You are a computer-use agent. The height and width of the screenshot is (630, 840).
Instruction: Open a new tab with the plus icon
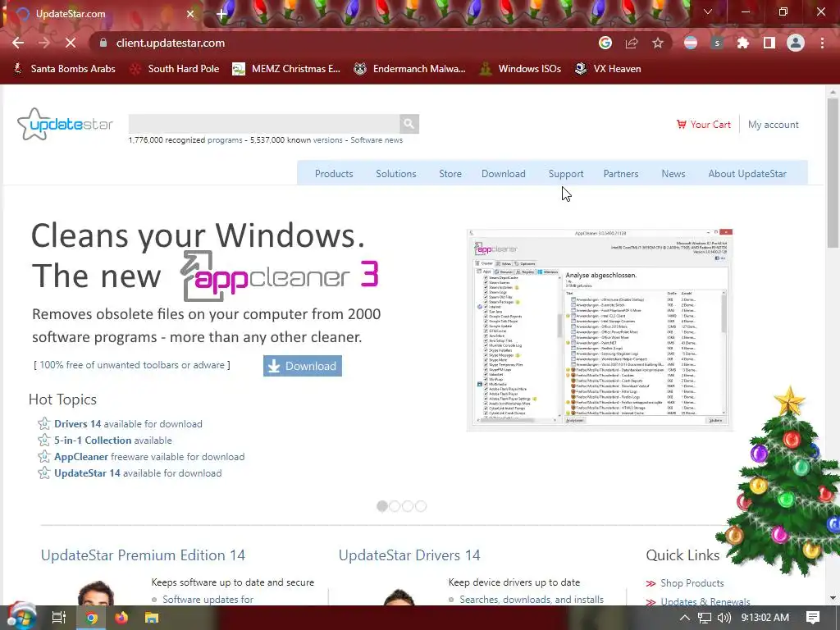point(221,14)
